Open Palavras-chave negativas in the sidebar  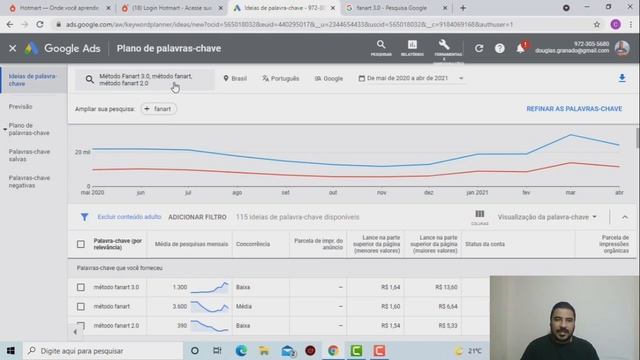(29, 182)
